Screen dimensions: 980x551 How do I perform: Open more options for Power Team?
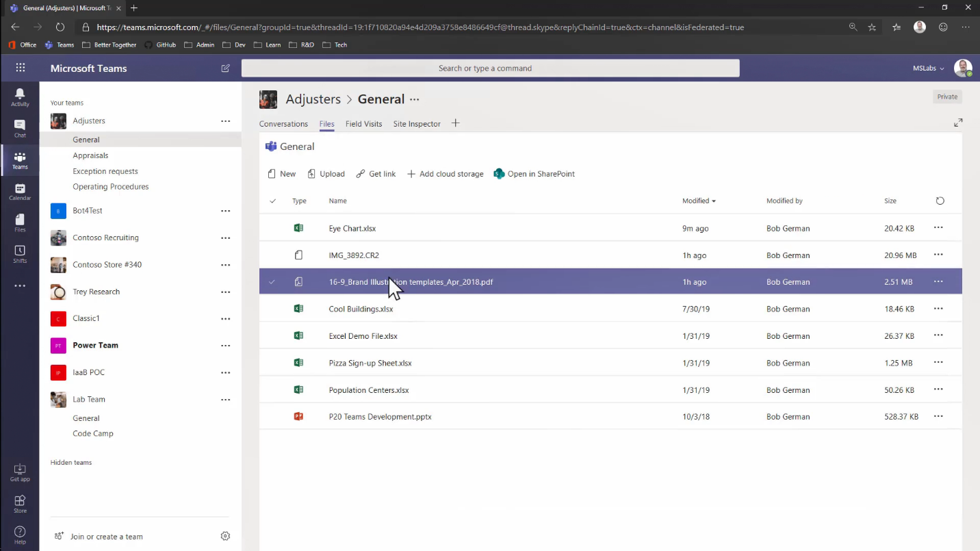coord(225,346)
